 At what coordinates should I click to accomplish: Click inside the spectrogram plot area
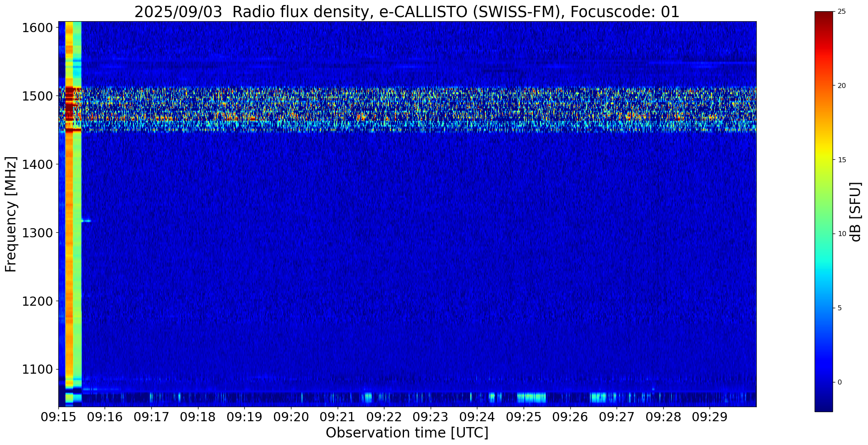tap(407, 214)
